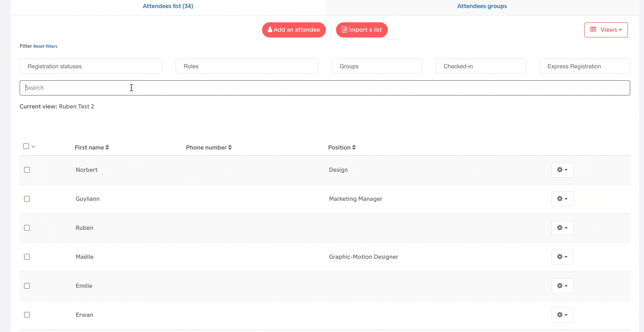The height and width of the screenshot is (332, 644).
Task: Sort by First name arrows
Action: [107, 147]
